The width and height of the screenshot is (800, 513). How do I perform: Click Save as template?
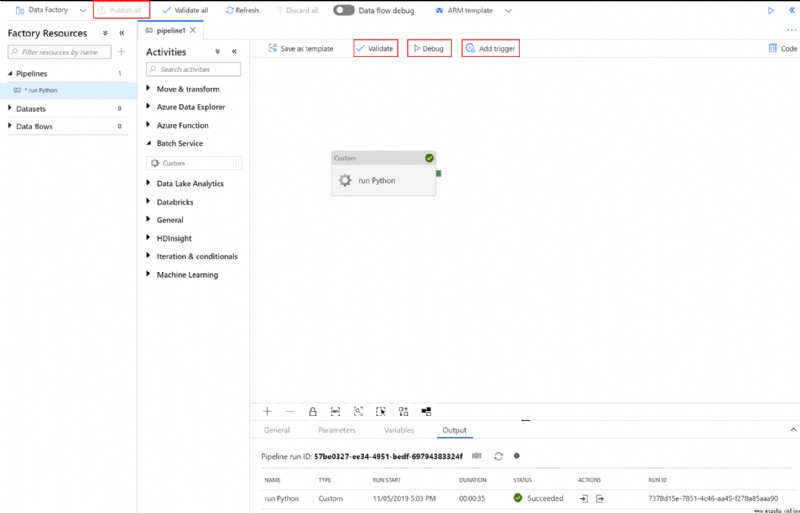click(301, 48)
